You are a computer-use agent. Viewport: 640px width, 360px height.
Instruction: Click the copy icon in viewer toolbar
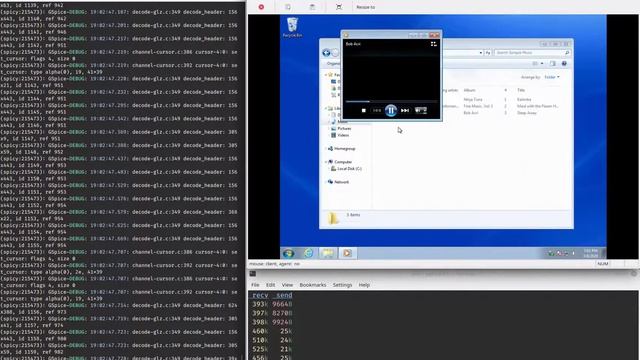(288, 7)
